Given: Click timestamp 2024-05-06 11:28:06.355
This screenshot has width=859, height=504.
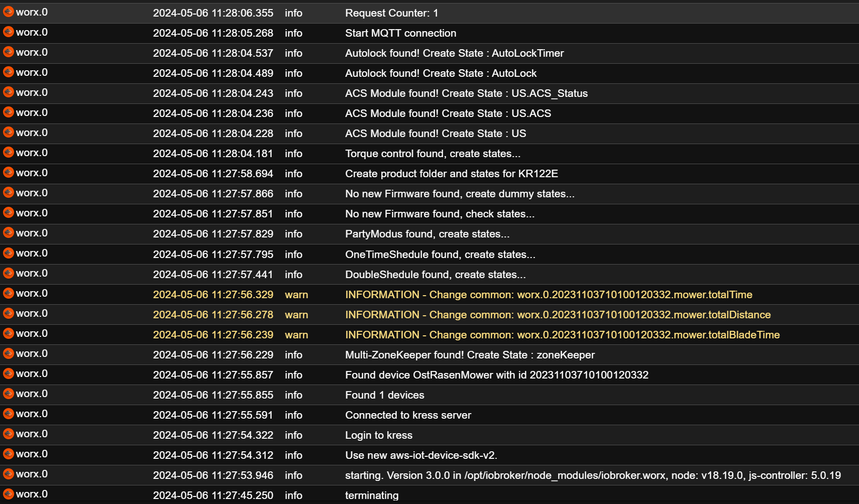Looking at the screenshot, I should click(213, 13).
